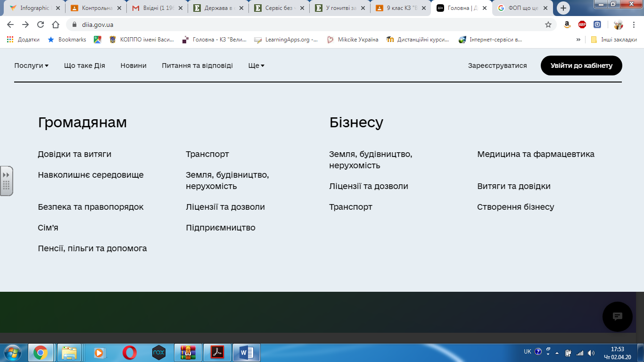Open the Amazon extension icon
Viewport: 644px width, 362px height.
click(567, 25)
